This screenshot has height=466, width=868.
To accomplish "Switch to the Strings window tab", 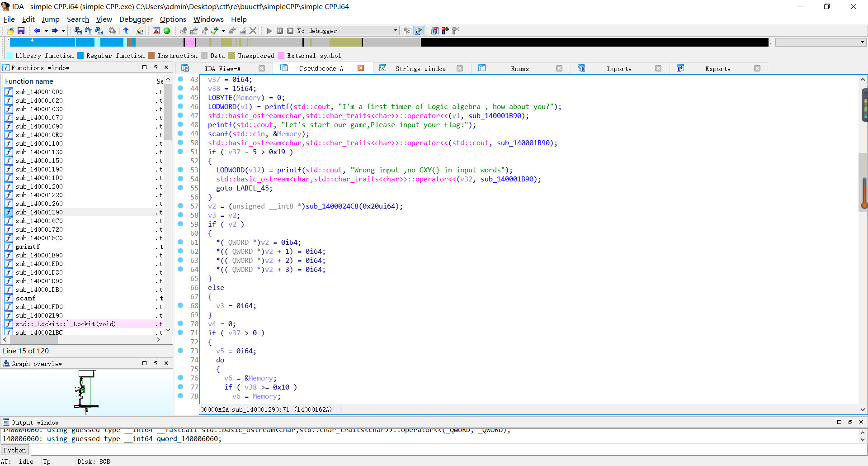I will [x=420, y=68].
